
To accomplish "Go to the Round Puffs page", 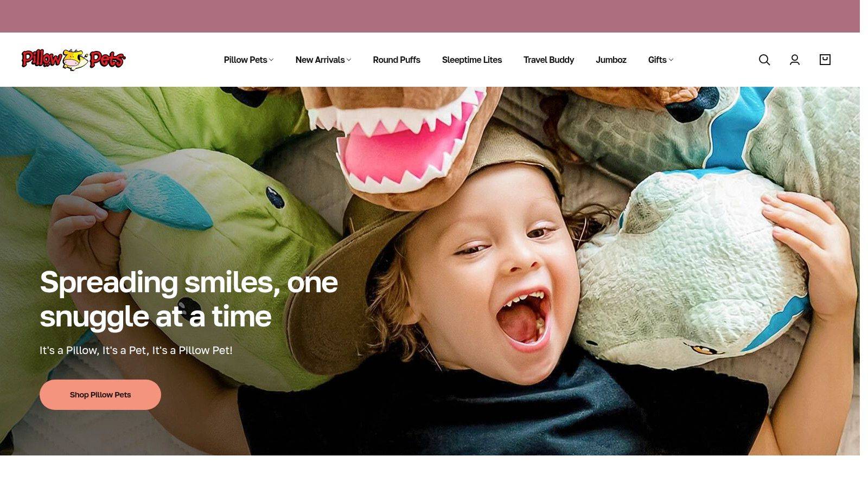I will point(397,60).
